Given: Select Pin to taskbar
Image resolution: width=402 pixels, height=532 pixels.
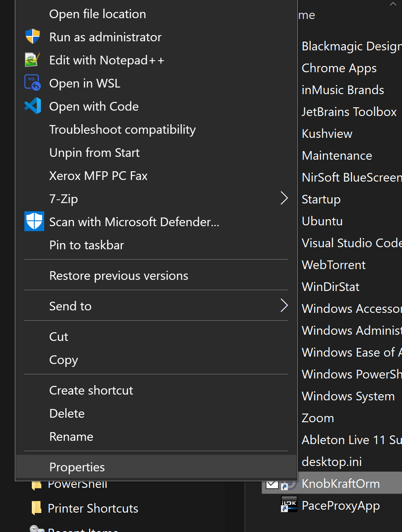Looking at the screenshot, I should coord(86,245).
